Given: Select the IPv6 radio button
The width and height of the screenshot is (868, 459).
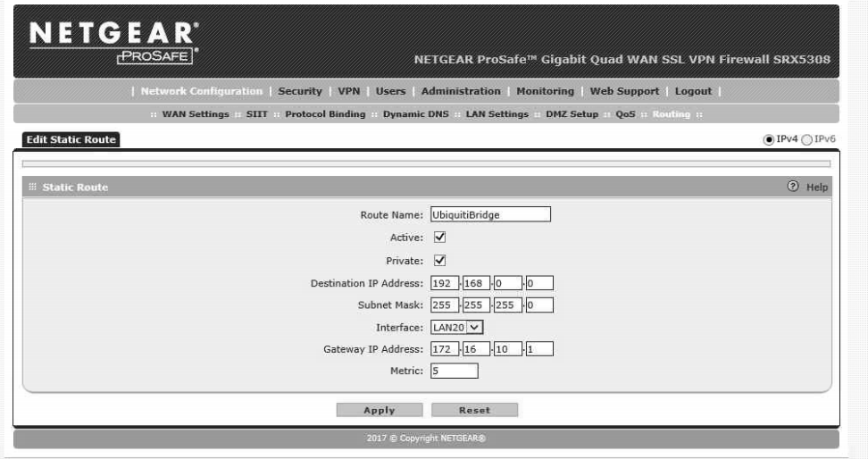Looking at the screenshot, I should point(806,139).
